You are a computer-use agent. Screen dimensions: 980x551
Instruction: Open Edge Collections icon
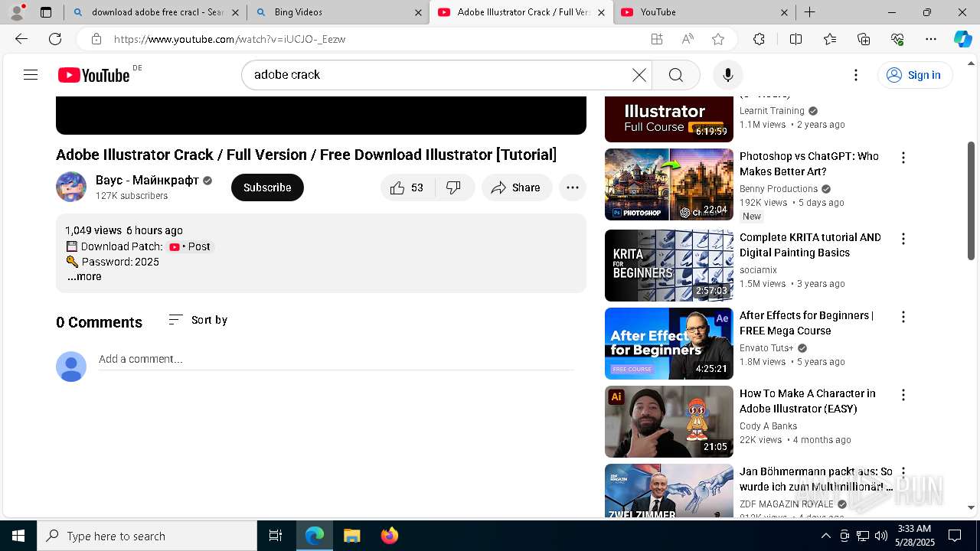pos(864,39)
